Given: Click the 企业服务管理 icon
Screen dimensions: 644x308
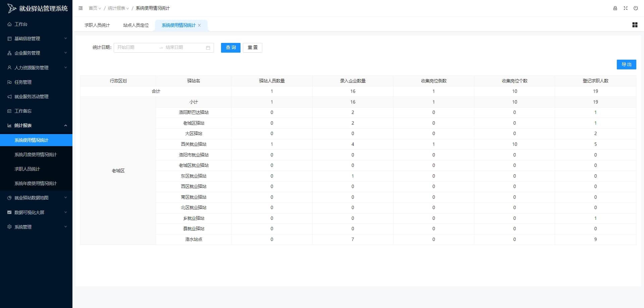Looking at the screenshot, I should [9, 53].
